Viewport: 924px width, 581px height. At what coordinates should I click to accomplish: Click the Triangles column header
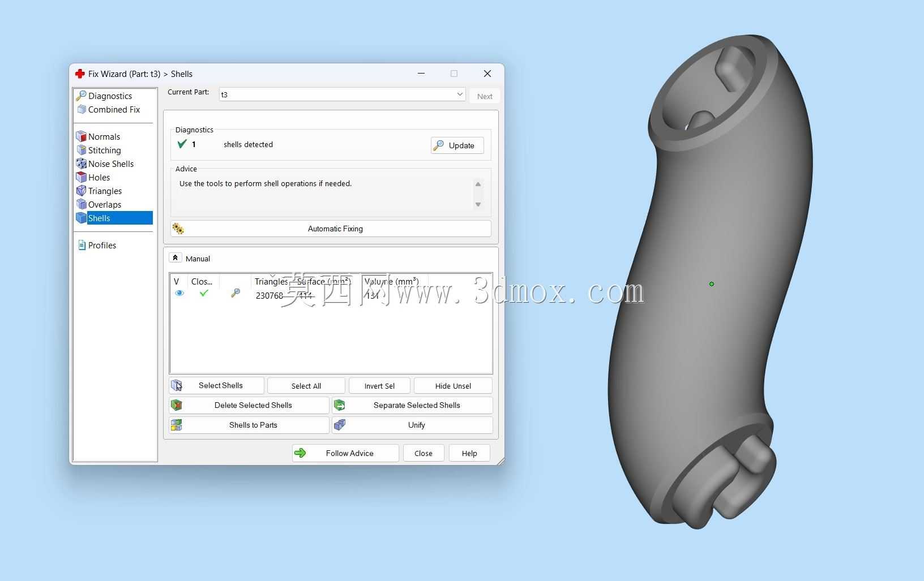click(x=271, y=281)
